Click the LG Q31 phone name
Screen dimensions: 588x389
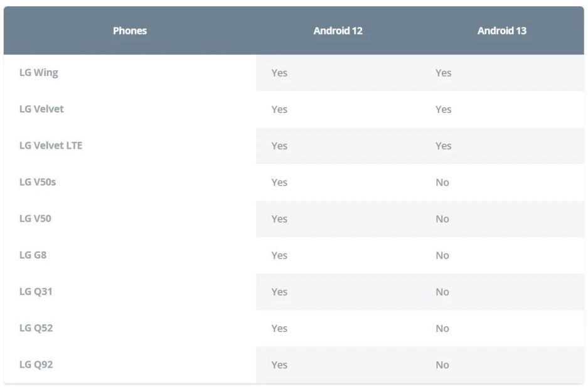[36, 292]
